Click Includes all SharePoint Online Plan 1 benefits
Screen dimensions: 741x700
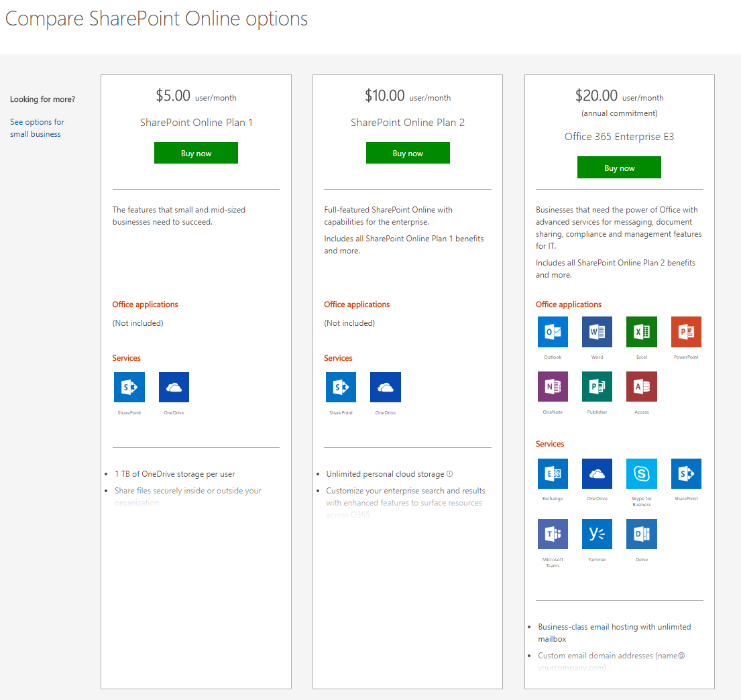point(404,245)
